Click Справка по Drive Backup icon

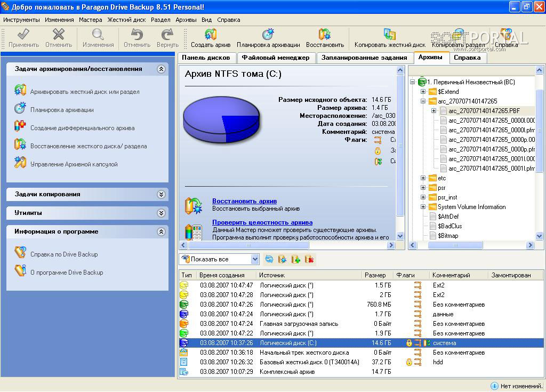[x=20, y=252]
